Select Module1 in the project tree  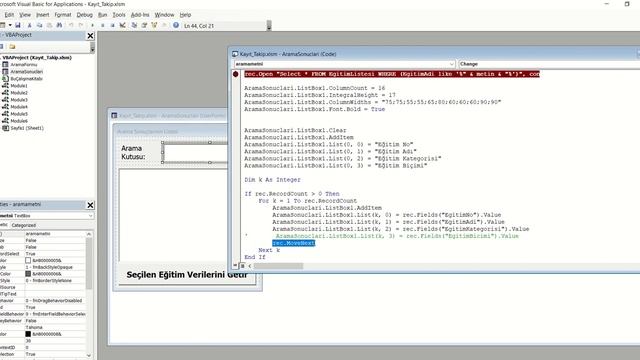[19, 86]
